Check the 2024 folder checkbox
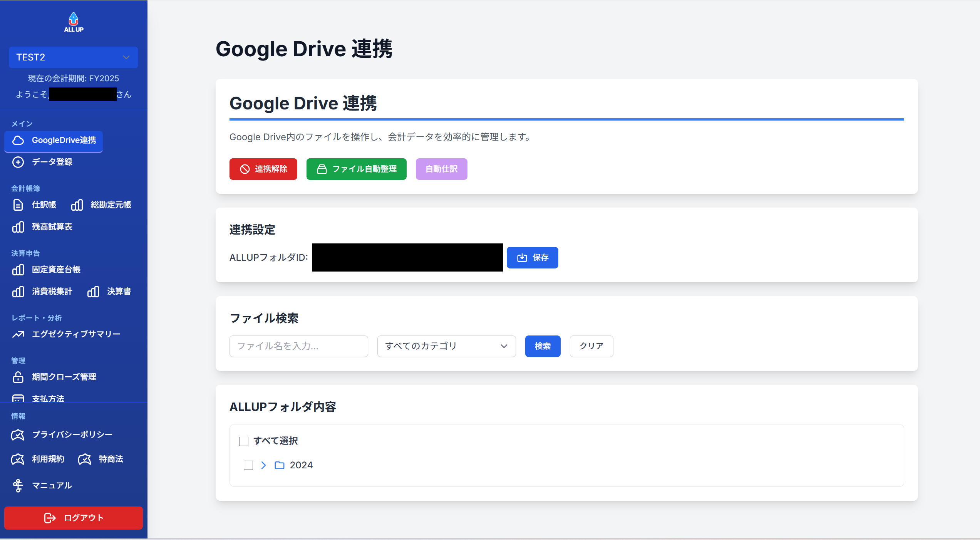The height and width of the screenshot is (540, 980). point(248,465)
